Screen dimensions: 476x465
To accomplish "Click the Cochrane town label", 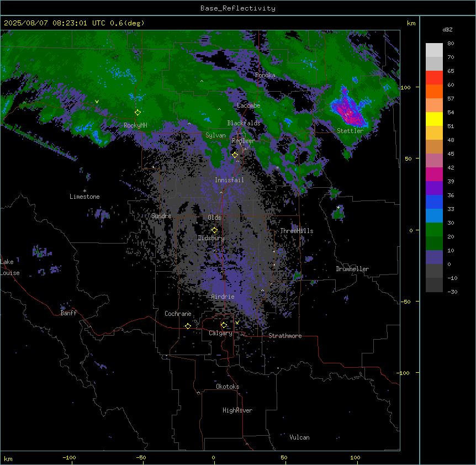I will coord(178,314).
